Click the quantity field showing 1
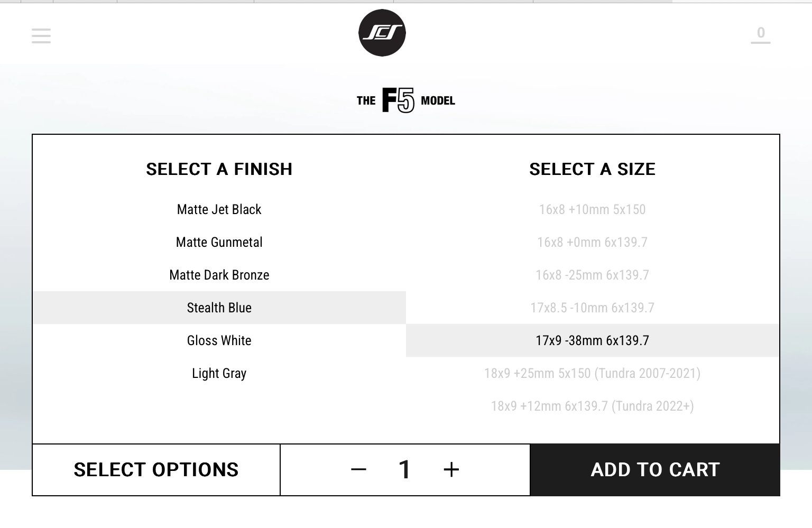Viewport: 812px width, 528px height. pos(404,469)
